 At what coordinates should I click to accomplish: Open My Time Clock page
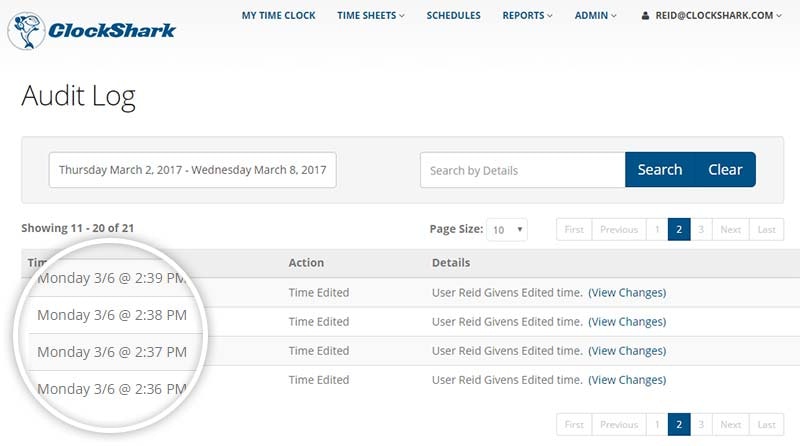pos(279,16)
